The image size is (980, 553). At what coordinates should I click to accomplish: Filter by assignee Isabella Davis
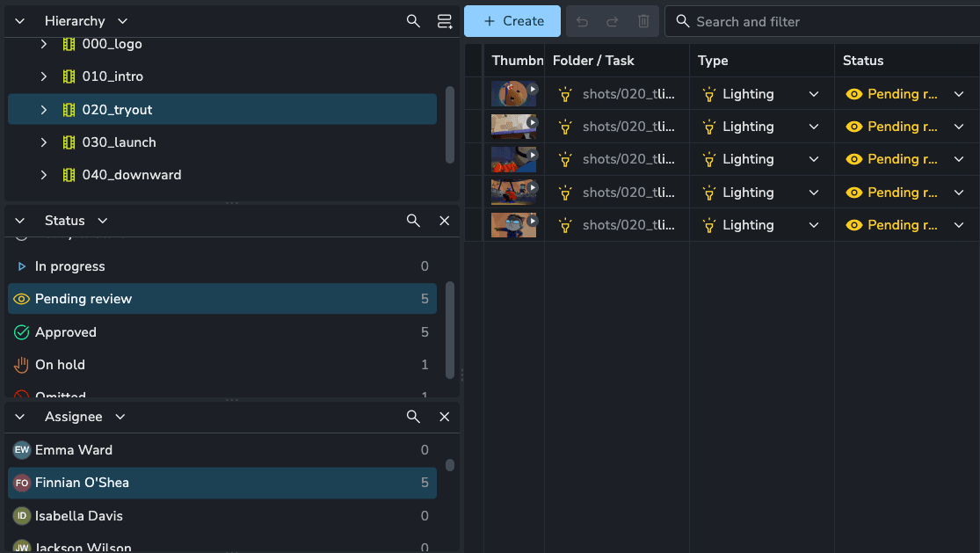221,516
